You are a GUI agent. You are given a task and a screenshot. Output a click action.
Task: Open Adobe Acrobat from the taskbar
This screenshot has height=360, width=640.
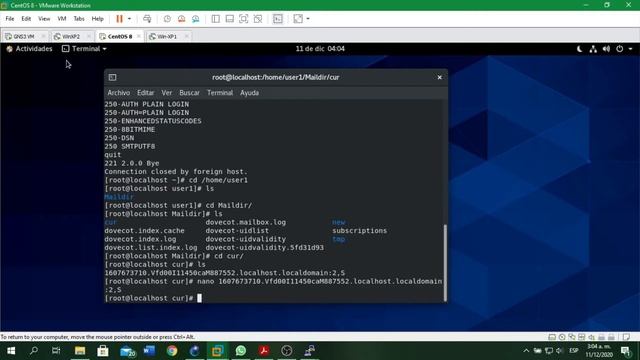pyautogui.click(x=264, y=351)
